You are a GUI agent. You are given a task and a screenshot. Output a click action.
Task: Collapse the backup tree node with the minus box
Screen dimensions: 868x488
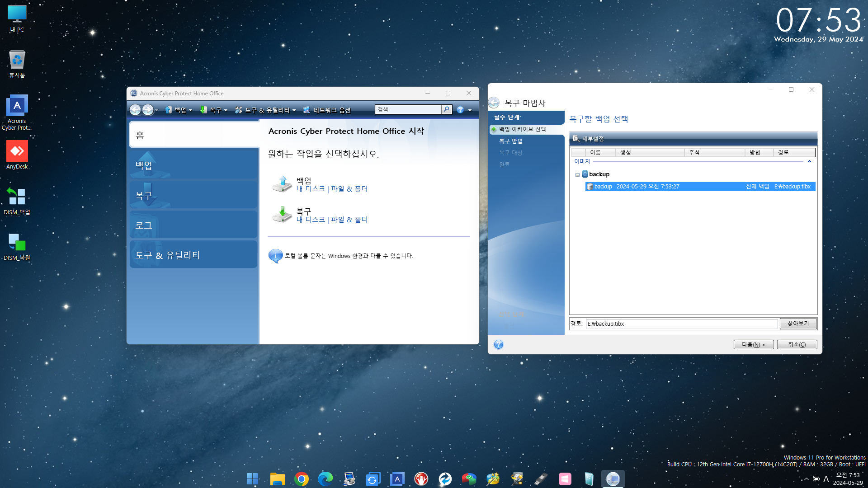click(577, 175)
